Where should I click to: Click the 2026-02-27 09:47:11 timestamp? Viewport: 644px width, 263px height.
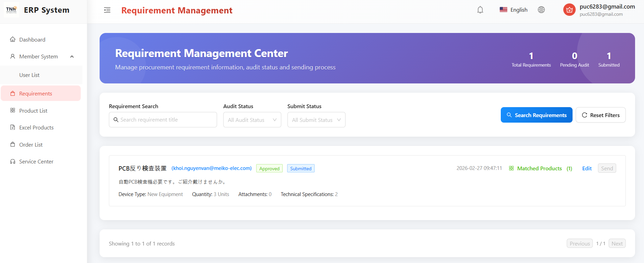tap(479, 168)
